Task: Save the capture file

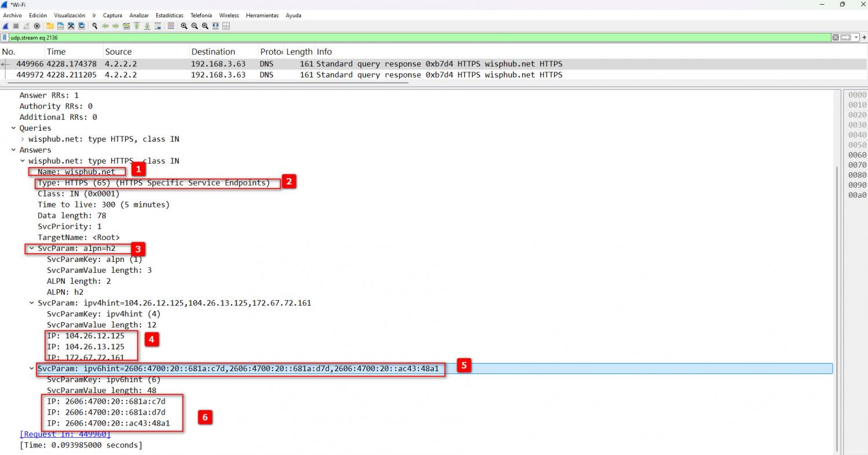Action: (x=60, y=26)
